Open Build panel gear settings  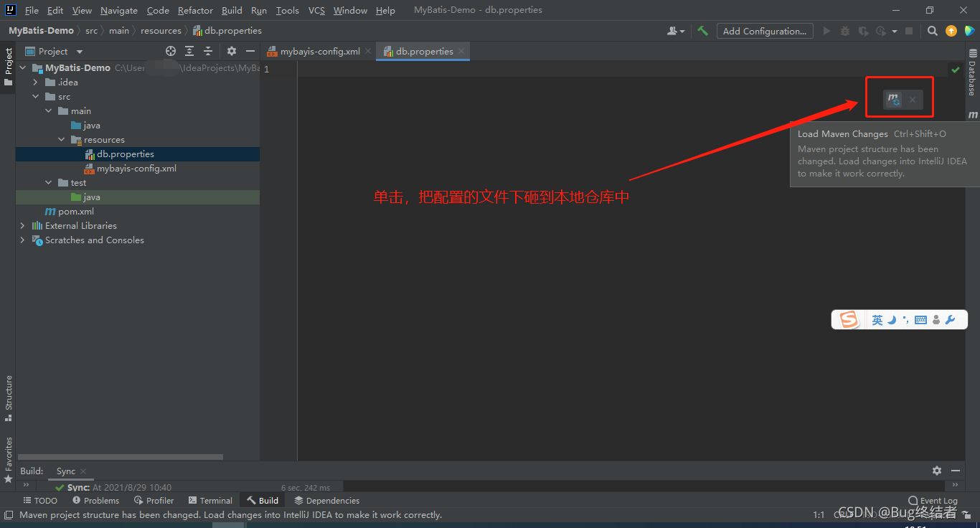937,471
